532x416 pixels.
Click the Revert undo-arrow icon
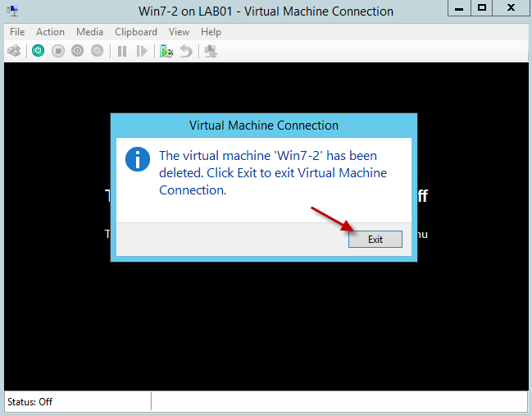pyautogui.click(x=186, y=51)
